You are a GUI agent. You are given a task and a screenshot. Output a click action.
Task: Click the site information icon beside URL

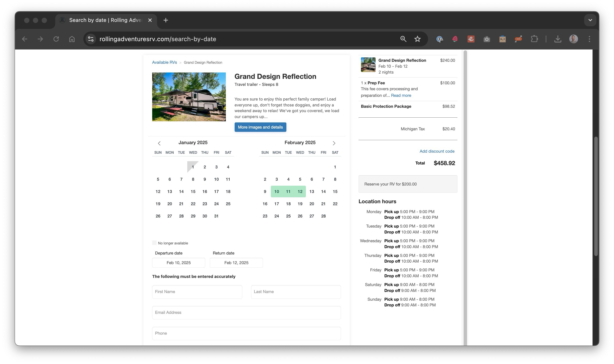click(x=91, y=39)
